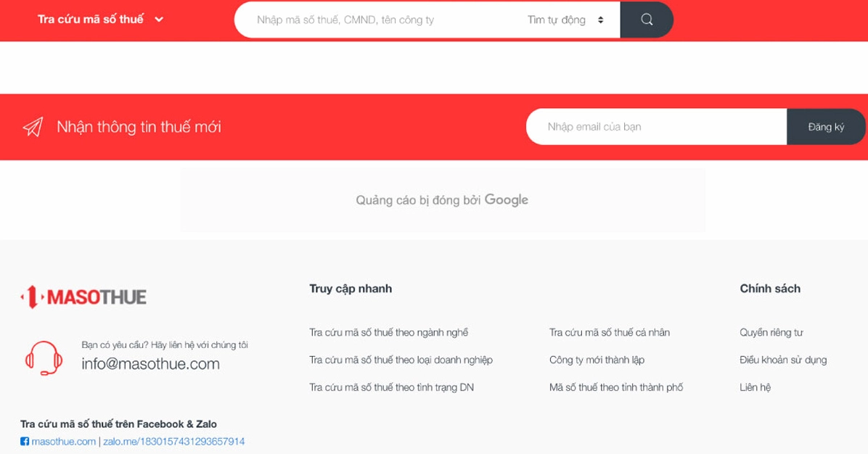Open the 'Điều khoản sử dụng' link

782,360
